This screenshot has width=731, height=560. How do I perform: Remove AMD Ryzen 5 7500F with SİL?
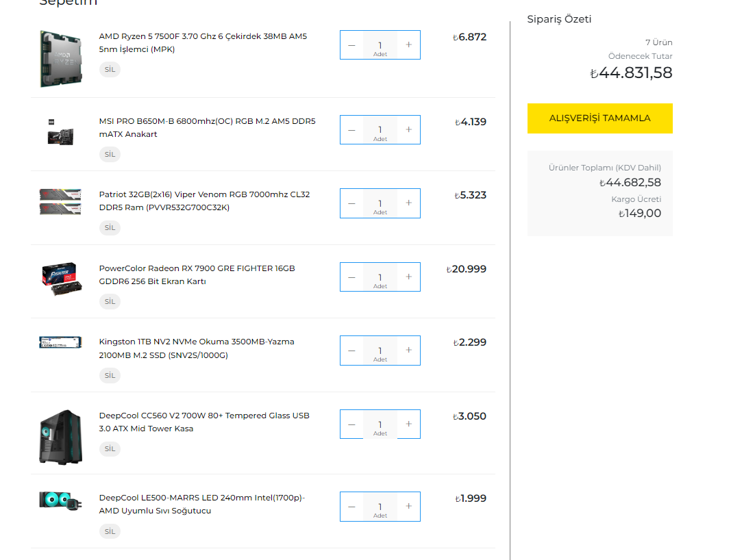click(110, 69)
